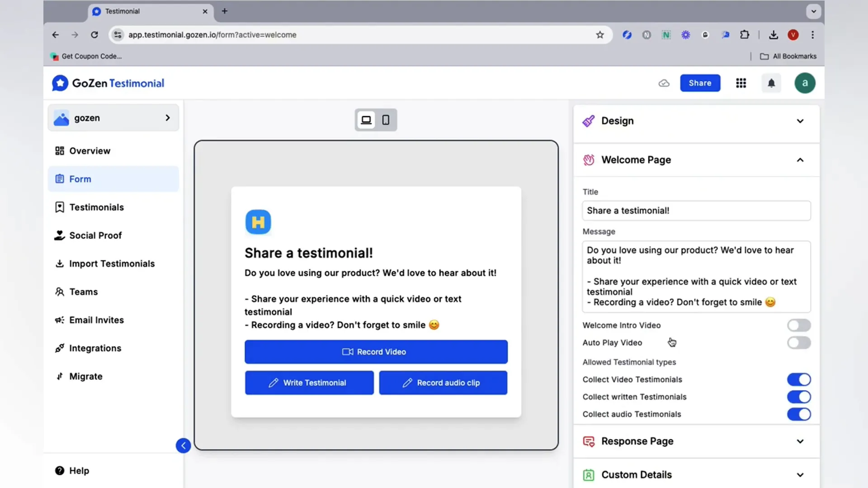868x488 pixels.
Task: Open the green user avatar menu
Action: pyautogui.click(x=805, y=83)
